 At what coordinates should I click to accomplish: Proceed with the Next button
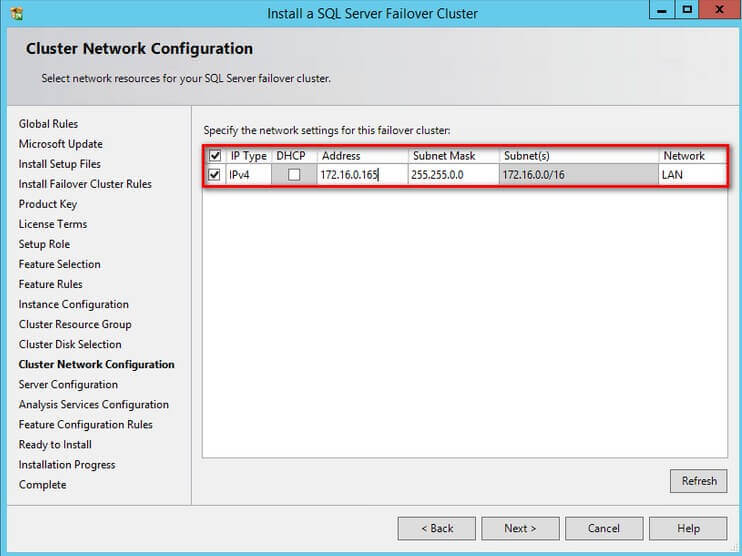tap(520, 528)
